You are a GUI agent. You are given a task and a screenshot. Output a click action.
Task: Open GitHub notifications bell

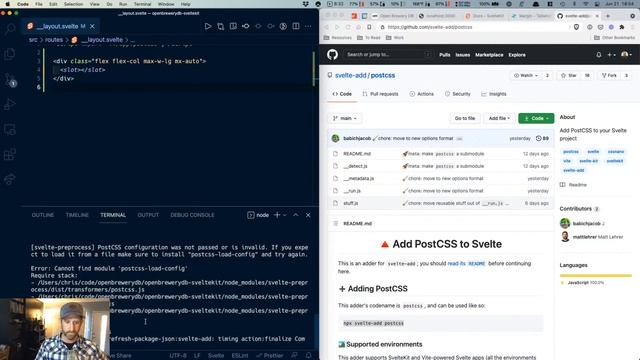598,55
